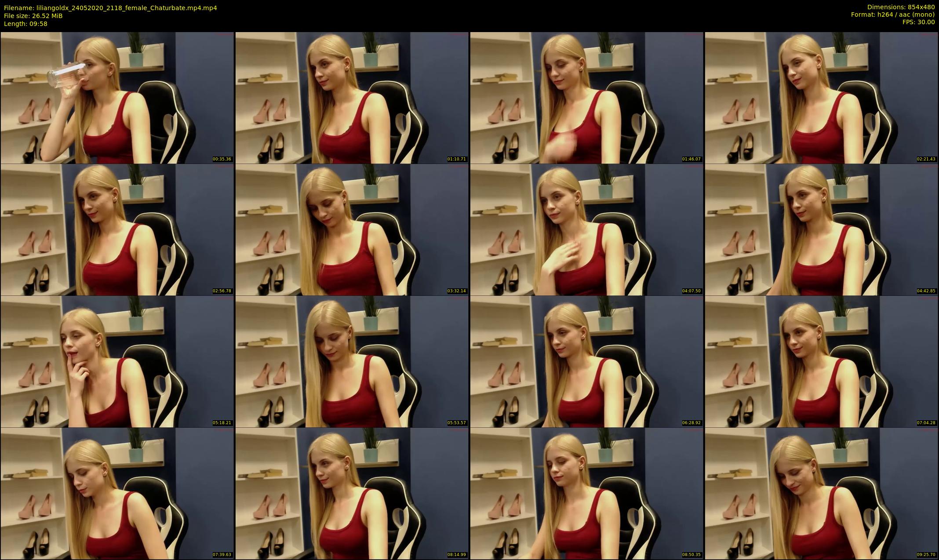Open the thumbnail at 01:46:07
This screenshot has width=939, height=560.
(586, 98)
